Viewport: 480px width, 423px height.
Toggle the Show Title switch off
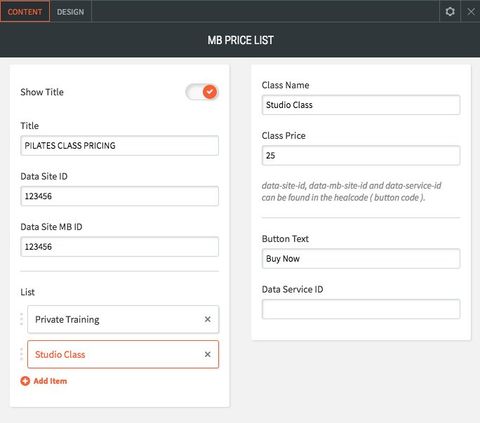(202, 92)
